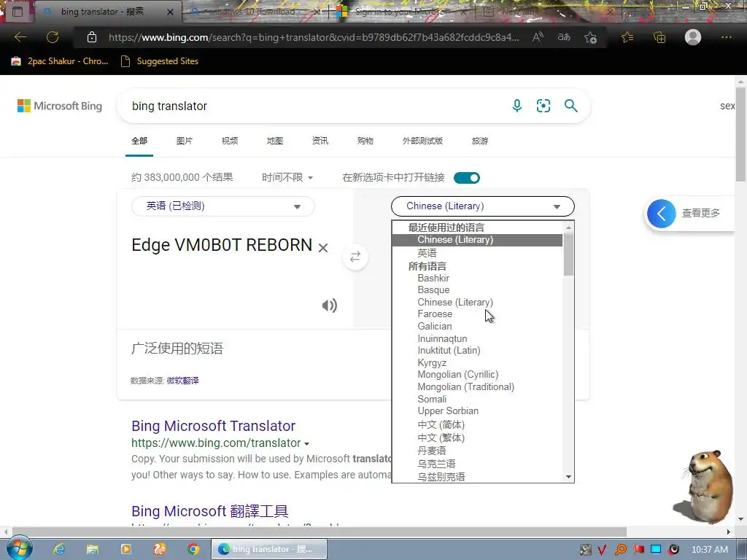747x560 pixels.
Task: Click the blue left chevron circle
Action: (661, 214)
